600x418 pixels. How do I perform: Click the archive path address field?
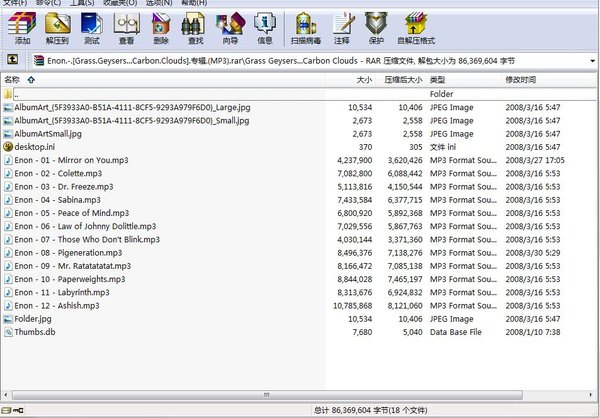(x=311, y=61)
